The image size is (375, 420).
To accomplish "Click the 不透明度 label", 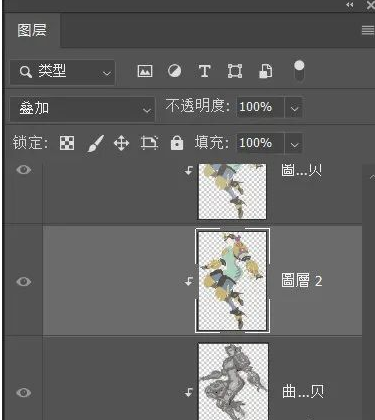I will coord(198,106).
